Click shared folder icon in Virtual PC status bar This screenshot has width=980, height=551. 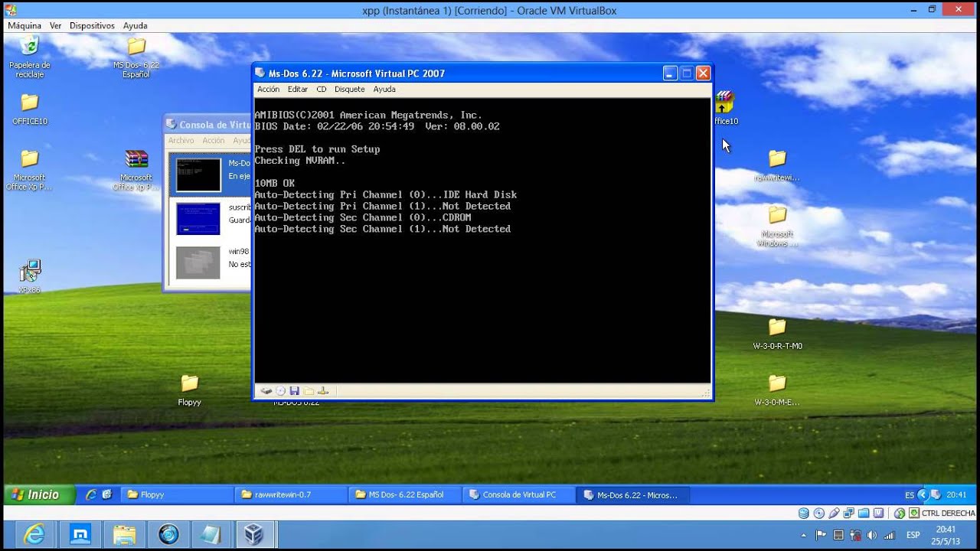(309, 391)
